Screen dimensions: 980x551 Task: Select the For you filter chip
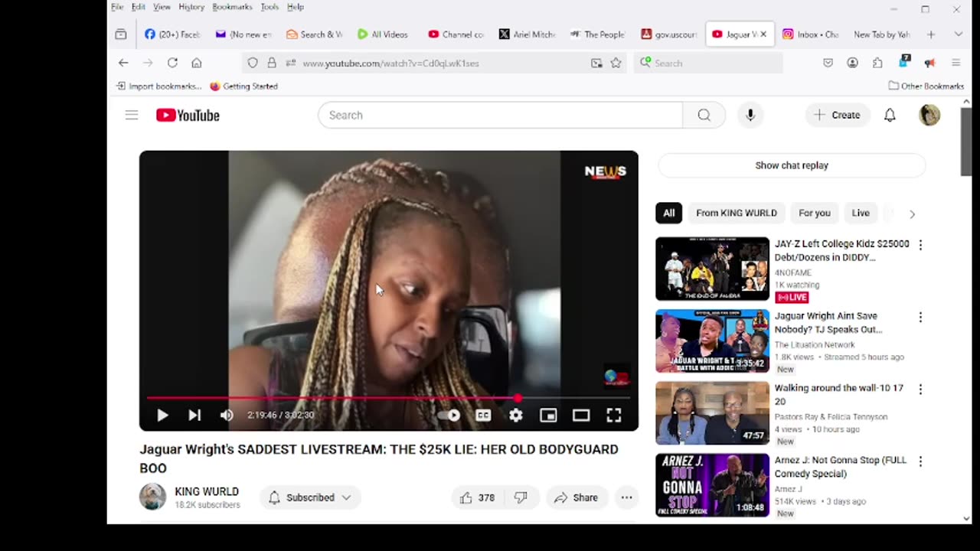click(x=815, y=213)
